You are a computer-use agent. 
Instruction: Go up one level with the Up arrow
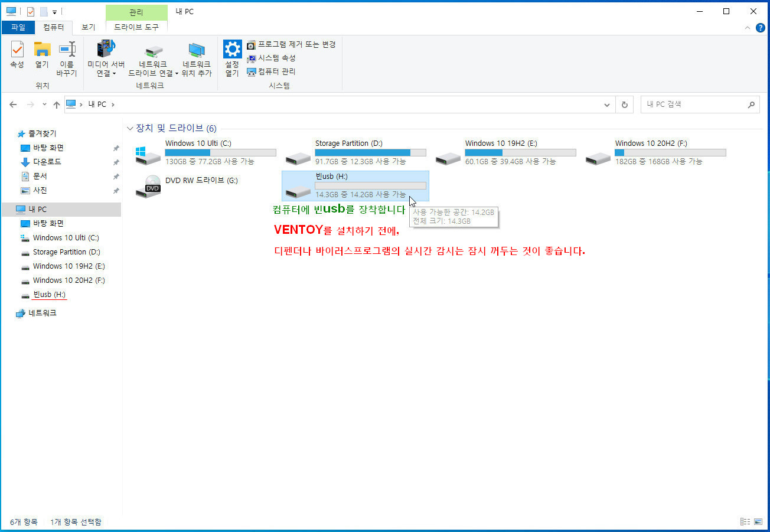57,105
